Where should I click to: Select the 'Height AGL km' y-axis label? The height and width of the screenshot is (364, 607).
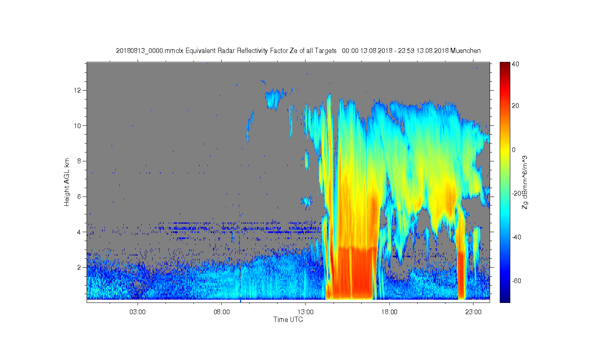[x=67, y=182]
